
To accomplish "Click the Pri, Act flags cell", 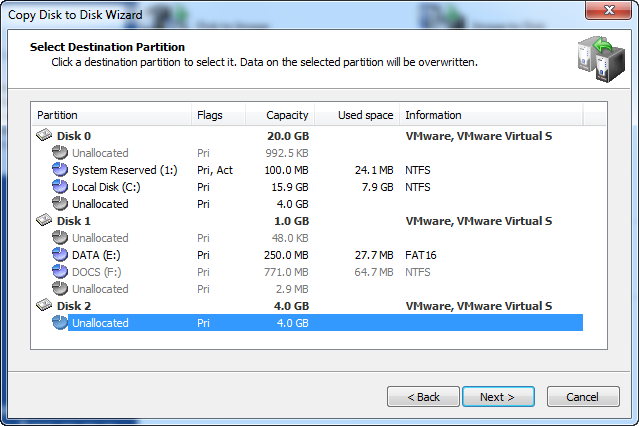I will click(x=215, y=170).
